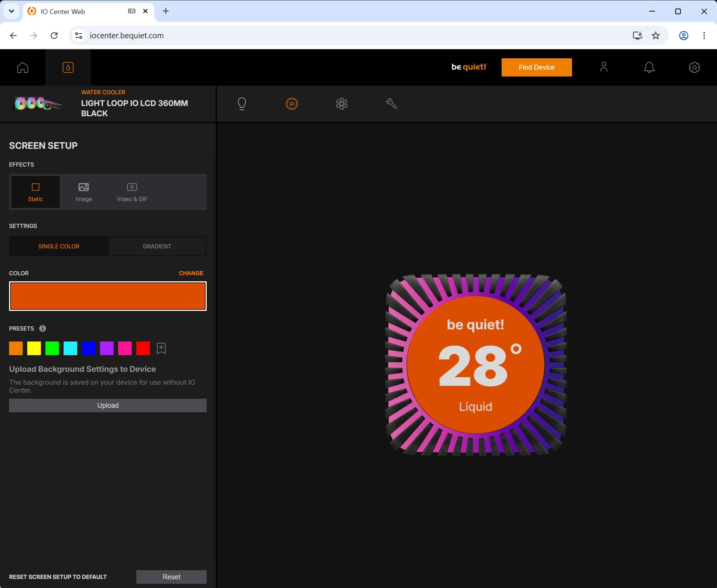Select the Image effect
Image resolution: width=717 pixels, height=588 pixels.
(84, 192)
